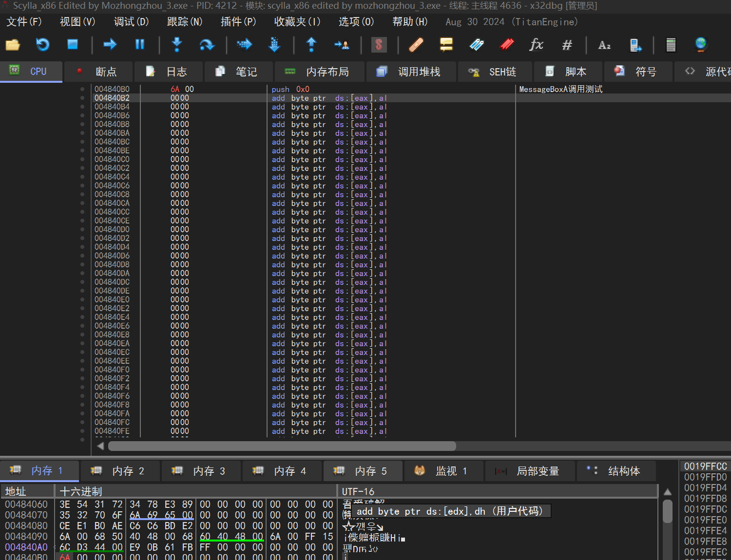
Task: Show the Bookmarks view icon
Action: pos(507,45)
